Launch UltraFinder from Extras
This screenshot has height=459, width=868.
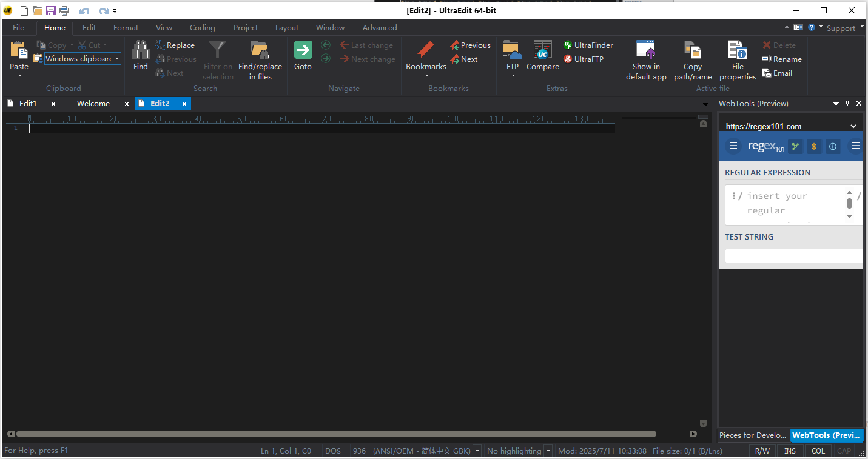click(588, 45)
